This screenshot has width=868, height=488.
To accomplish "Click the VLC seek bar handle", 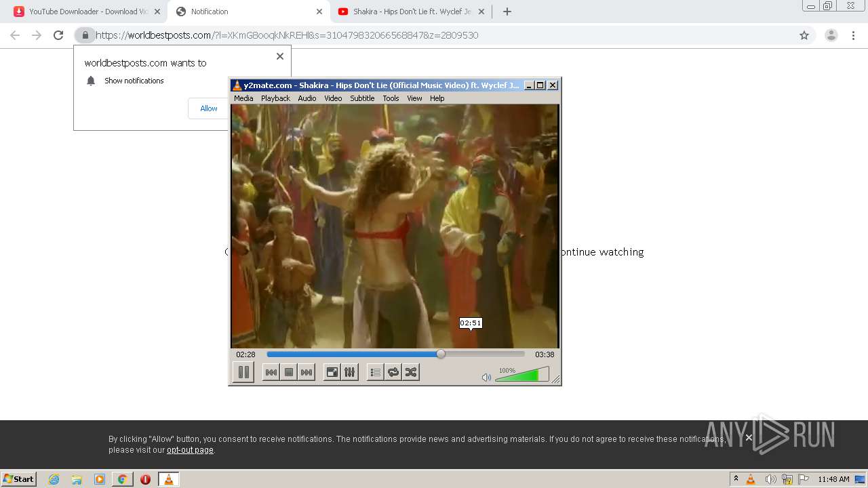I will (x=441, y=354).
